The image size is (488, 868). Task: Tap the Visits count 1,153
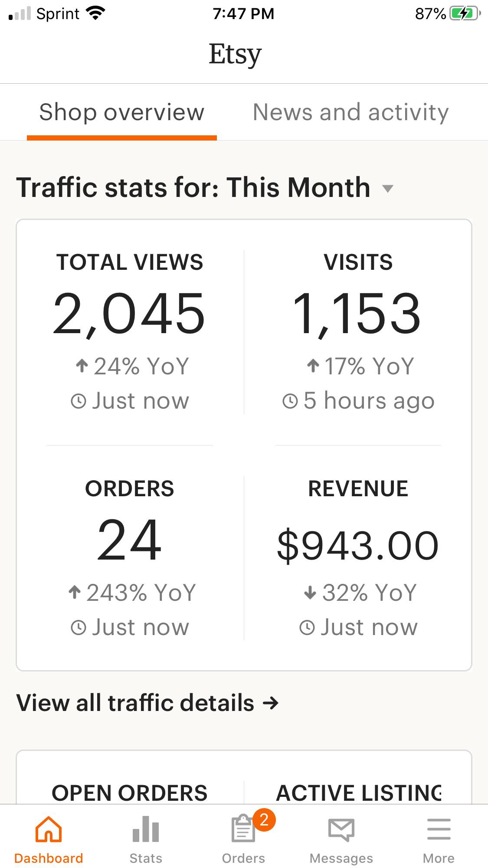pyautogui.click(x=357, y=313)
